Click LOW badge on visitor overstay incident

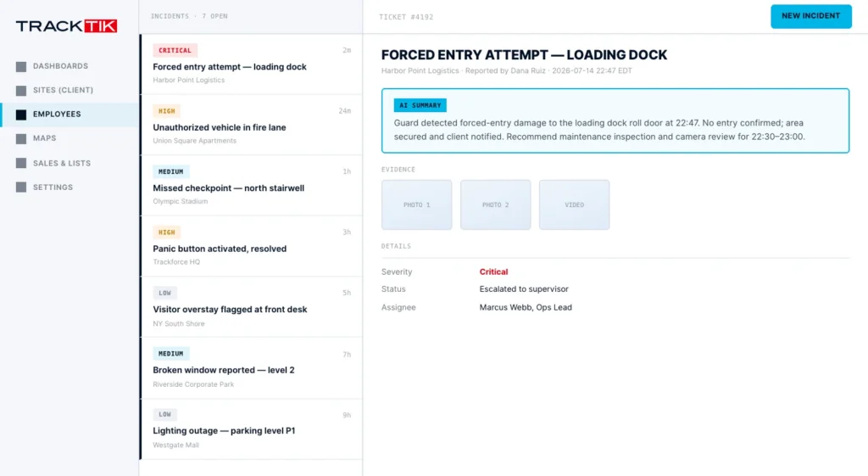(165, 293)
